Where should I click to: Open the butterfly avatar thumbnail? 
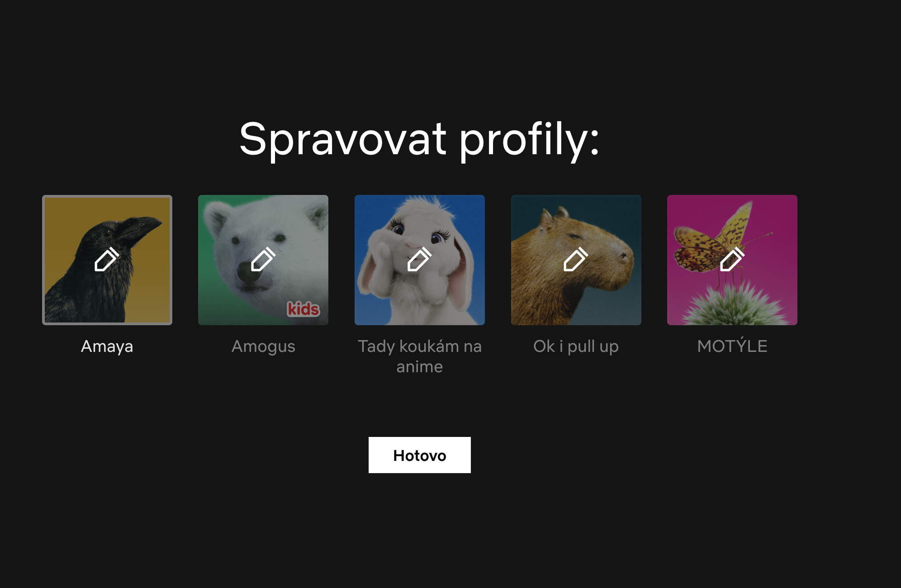732,260
